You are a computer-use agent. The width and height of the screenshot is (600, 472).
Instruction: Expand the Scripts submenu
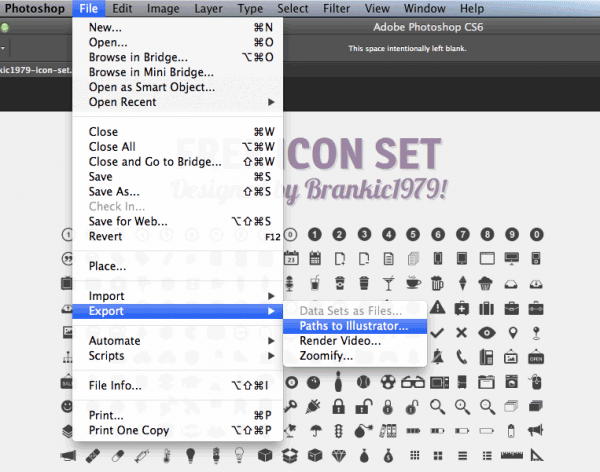tap(177, 356)
